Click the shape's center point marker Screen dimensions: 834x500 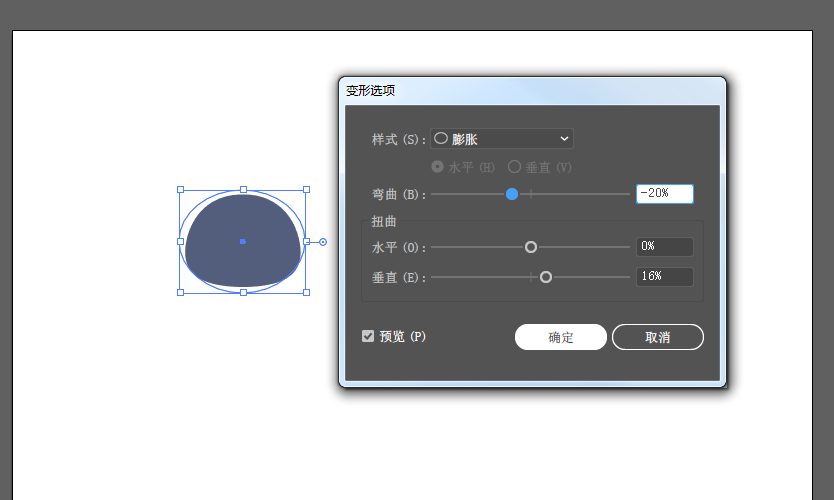click(243, 241)
